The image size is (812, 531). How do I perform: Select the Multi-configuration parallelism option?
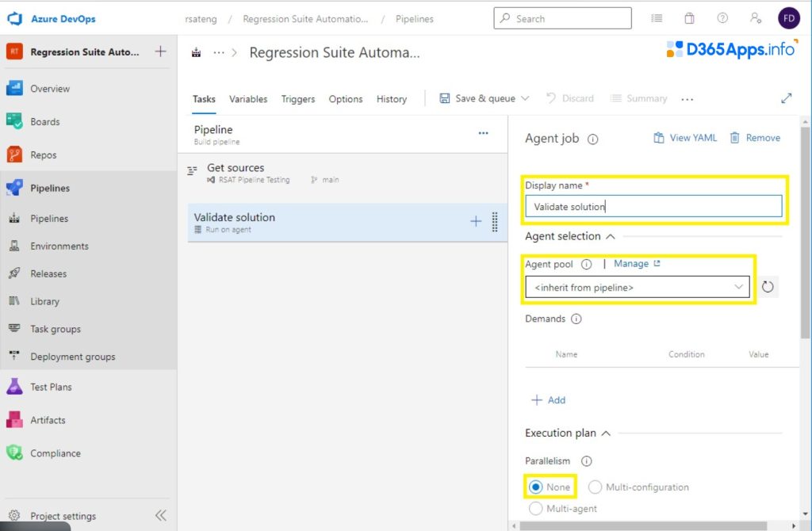(x=595, y=487)
